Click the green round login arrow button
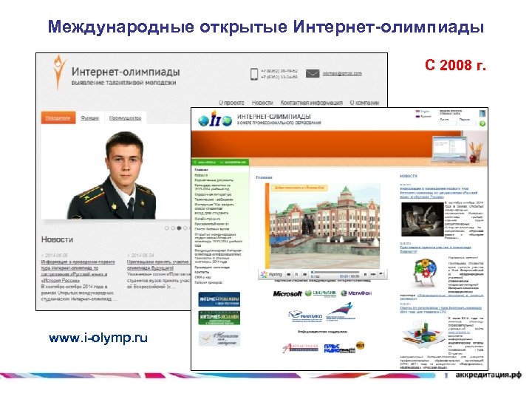The height and width of the screenshot is (399, 532). pos(482,123)
